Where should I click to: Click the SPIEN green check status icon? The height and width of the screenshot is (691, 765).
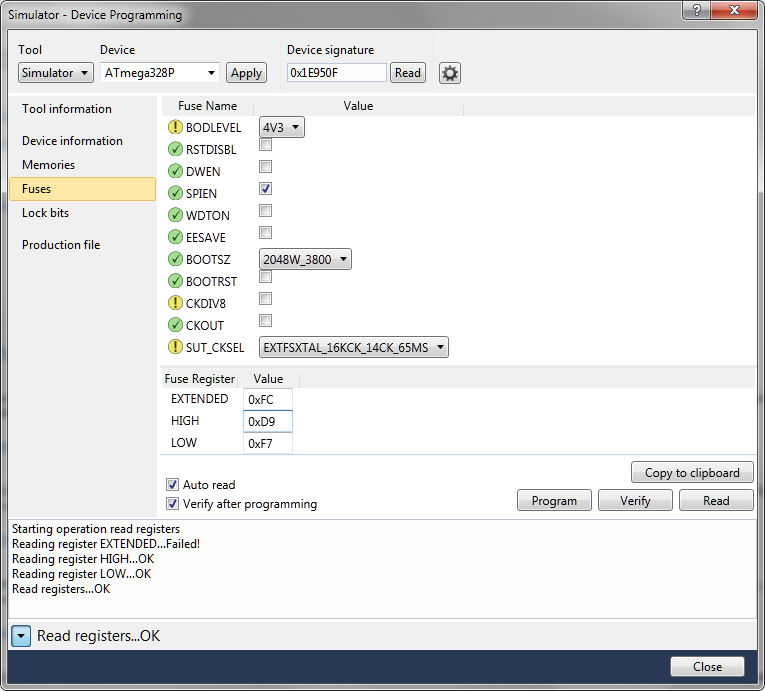point(175,193)
